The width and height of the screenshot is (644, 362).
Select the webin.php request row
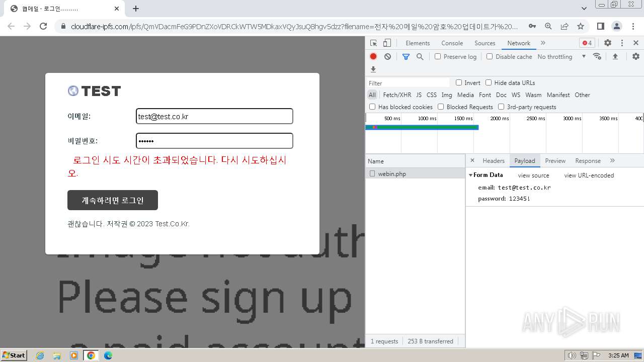point(415,173)
